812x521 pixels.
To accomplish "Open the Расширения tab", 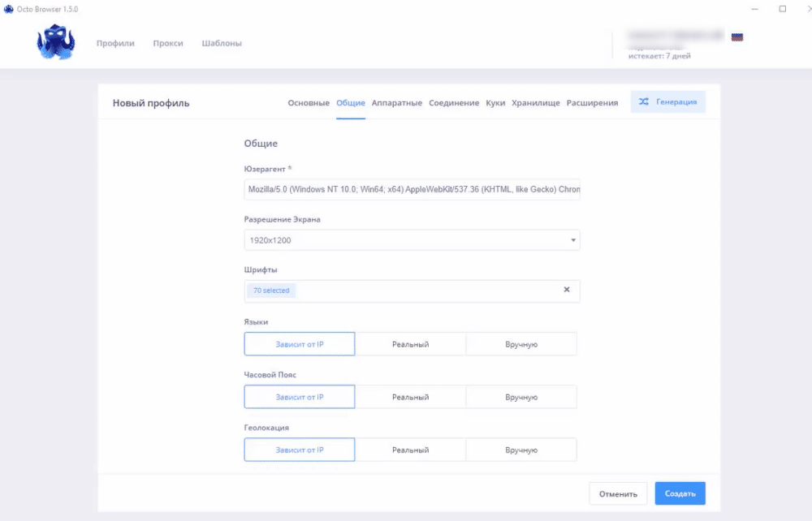I will 592,102.
